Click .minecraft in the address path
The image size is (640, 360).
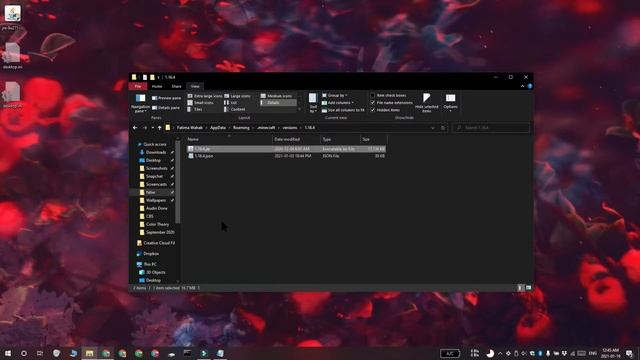click(x=266, y=128)
